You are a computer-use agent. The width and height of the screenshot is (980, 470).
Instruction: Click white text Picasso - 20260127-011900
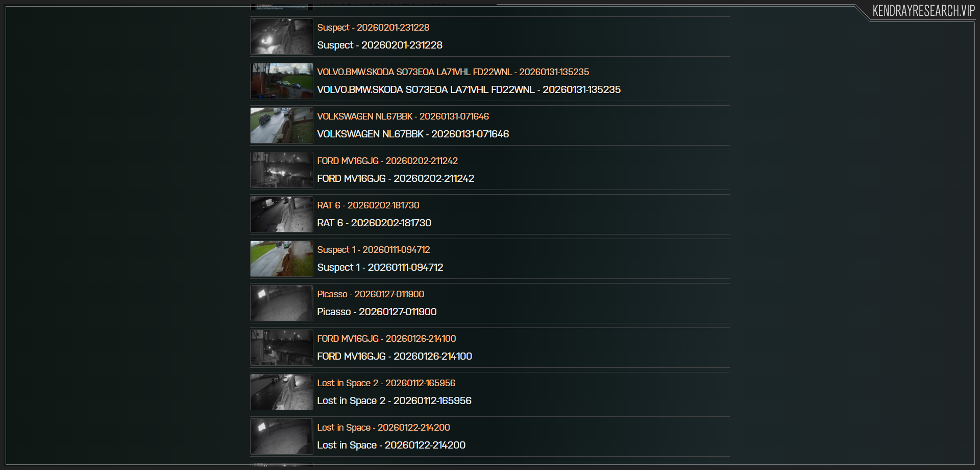[377, 312]
